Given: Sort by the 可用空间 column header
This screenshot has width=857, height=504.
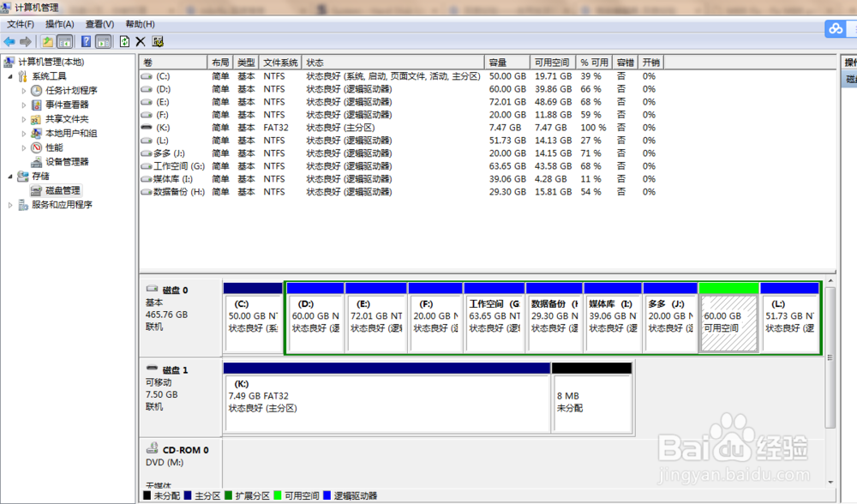Looking at the screenshot, I should click(553, 63).
